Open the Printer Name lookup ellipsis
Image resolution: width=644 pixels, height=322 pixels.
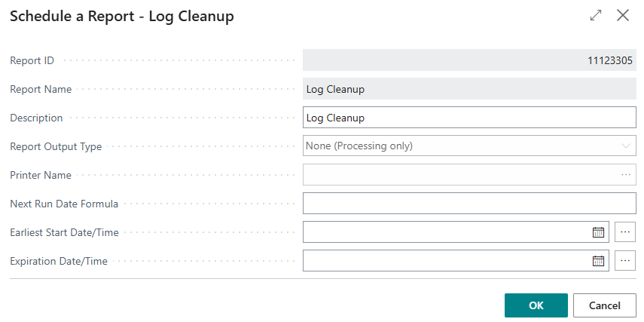[625, 175]
